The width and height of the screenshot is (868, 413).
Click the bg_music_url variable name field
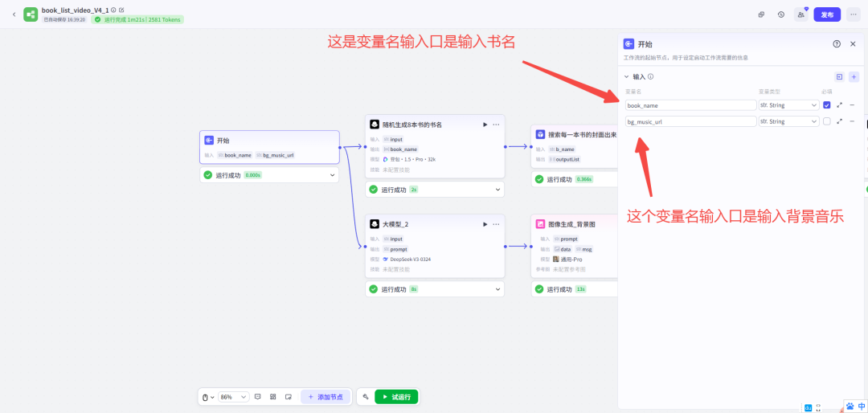click(691, 121)
